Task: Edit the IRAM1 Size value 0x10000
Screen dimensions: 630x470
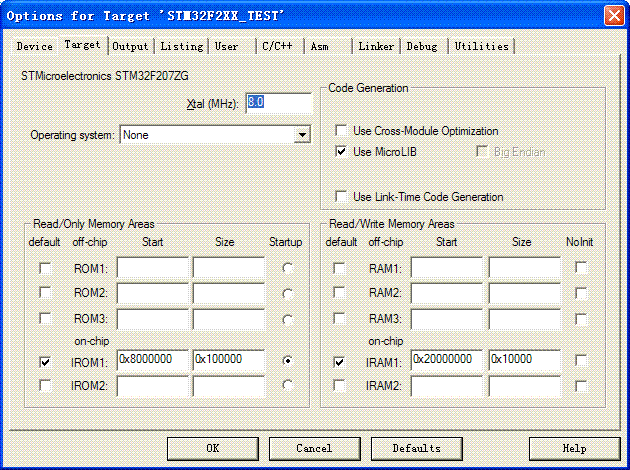Action: pos(525,360)
